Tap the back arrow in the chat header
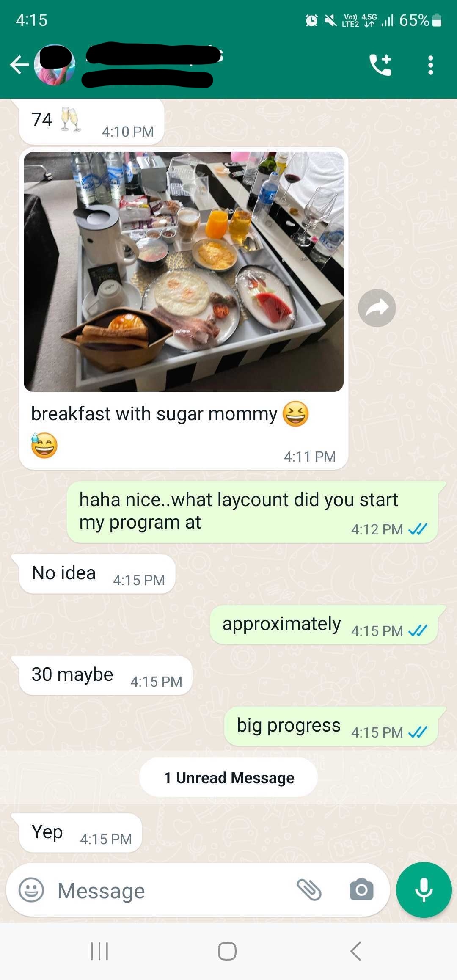The height and width of the screenshot is (980, 457). [19, 65]
